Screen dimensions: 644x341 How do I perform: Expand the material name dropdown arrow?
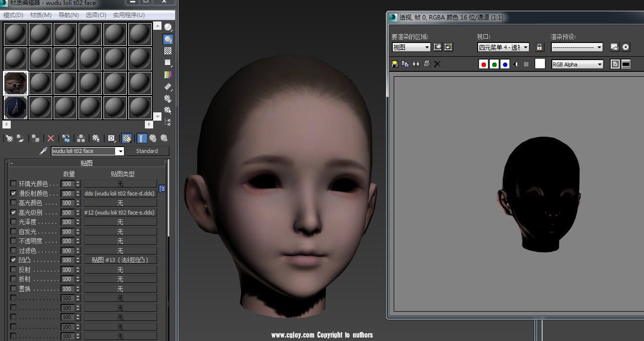[x=121, y=151]
